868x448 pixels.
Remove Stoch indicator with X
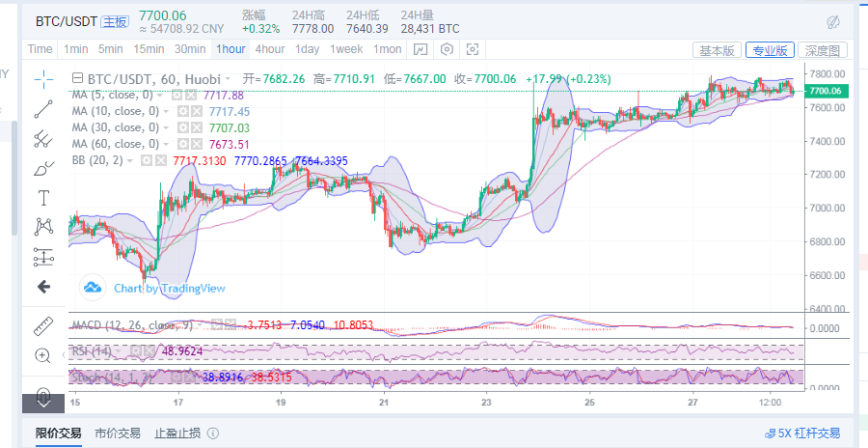click(x=189, y=378)
